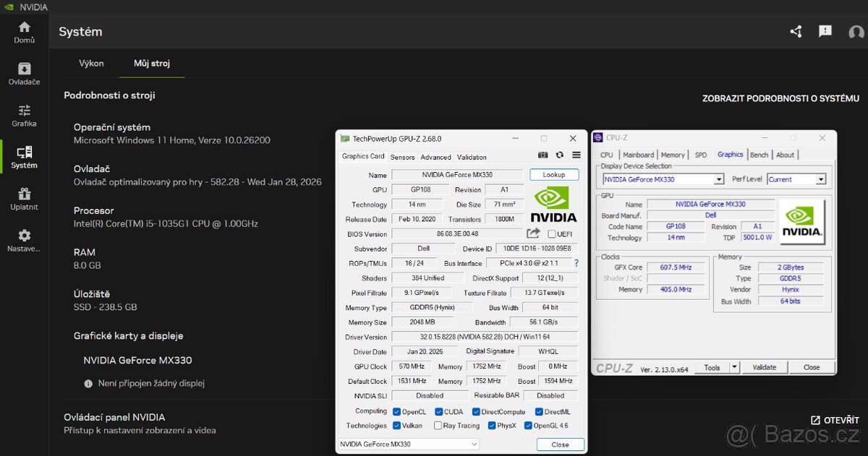This screenshot has width=868, height=456.
Task: Switch to Výkon tab
Action: [x=91, y=64]
